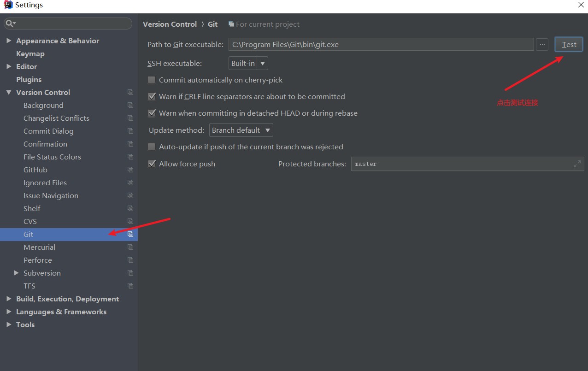Click the search magnifier icon in settings
The image size is (588, 371).
click(x=11, y=23)
